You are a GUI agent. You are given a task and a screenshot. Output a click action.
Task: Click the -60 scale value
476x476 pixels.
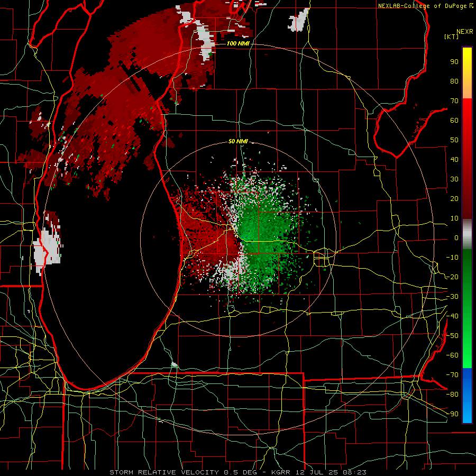[x=452, y=355]
